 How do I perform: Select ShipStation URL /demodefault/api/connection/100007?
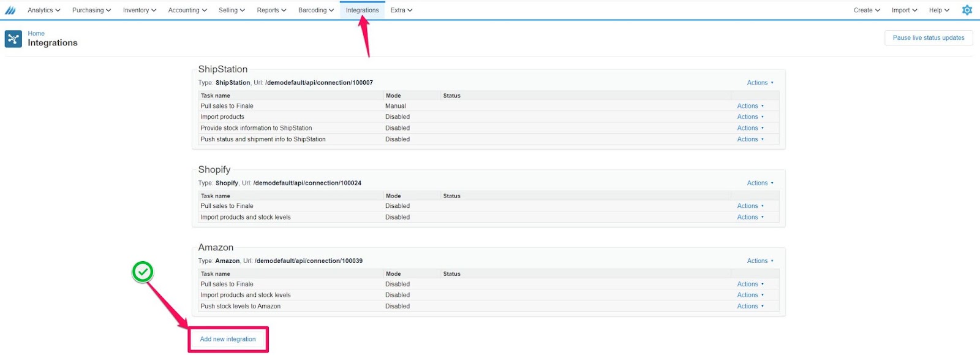319,83
